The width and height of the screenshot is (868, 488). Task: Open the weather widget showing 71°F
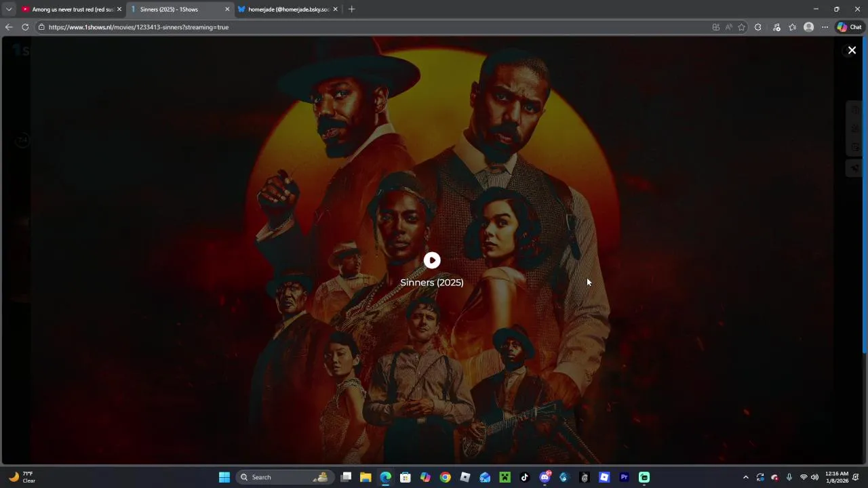pyautogui.click(x=22, y=477)
